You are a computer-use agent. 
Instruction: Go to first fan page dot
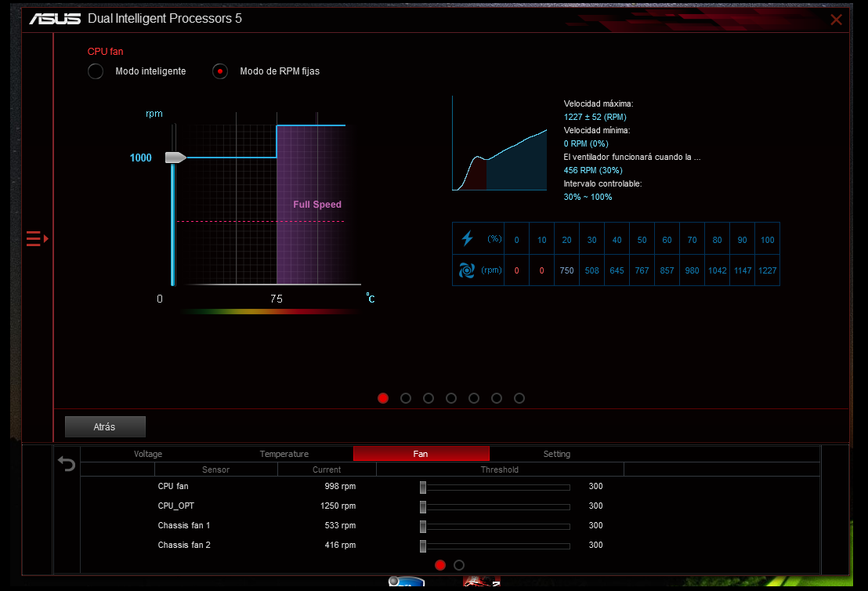point(383,398)
